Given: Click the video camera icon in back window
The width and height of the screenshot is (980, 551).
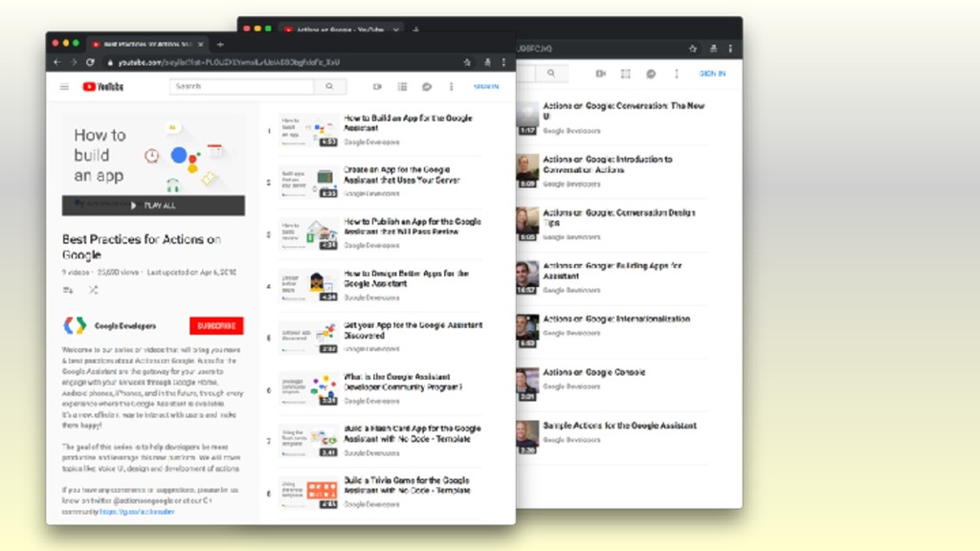Looking at the screenshot, I should pos(601,74).
